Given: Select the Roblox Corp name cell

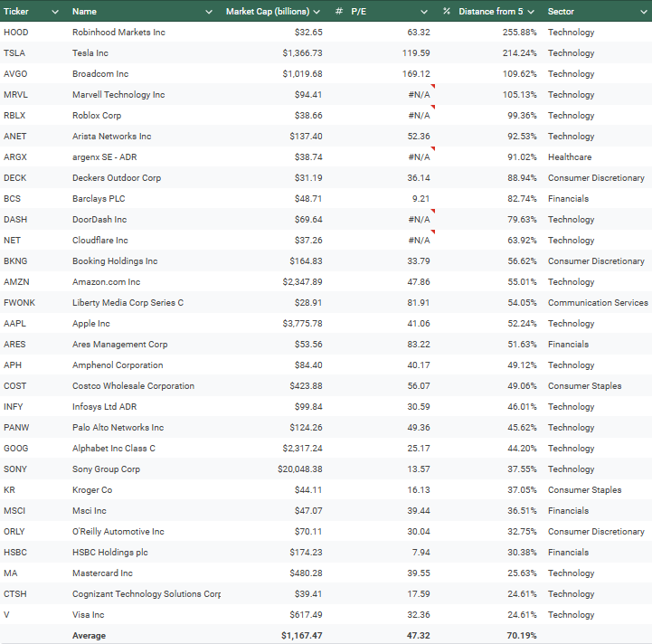Looking at the screenshot, I should 97,115.
